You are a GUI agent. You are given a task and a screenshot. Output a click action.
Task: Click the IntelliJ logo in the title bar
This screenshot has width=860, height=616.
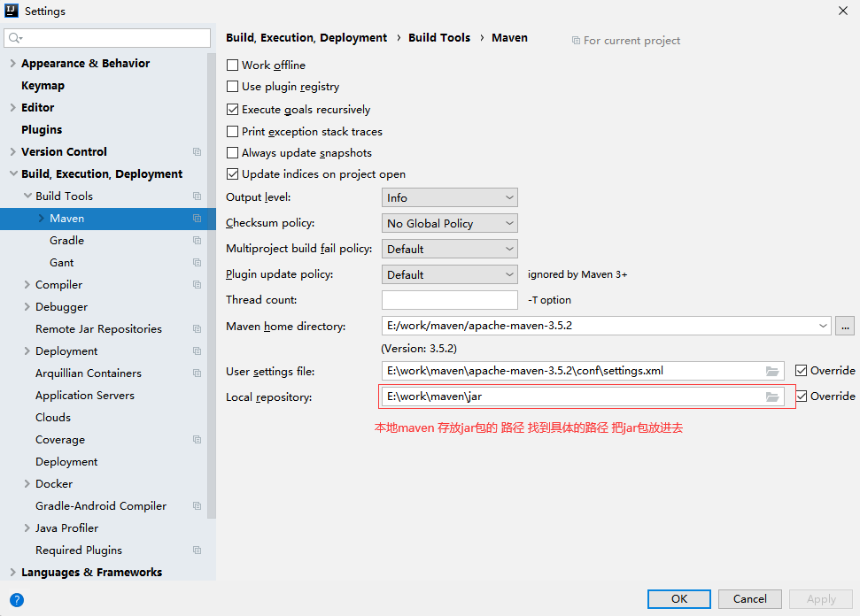(11, 11)
